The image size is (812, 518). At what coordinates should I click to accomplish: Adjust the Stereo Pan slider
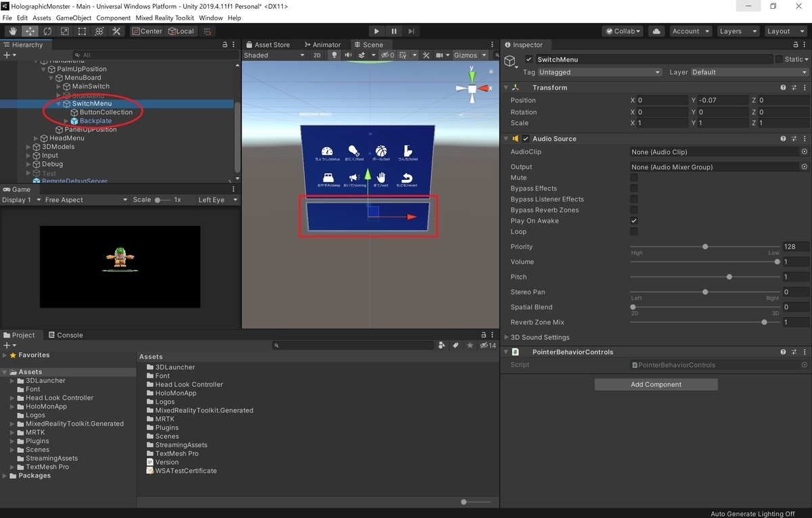pyautogui.click(x=704, y=292)
